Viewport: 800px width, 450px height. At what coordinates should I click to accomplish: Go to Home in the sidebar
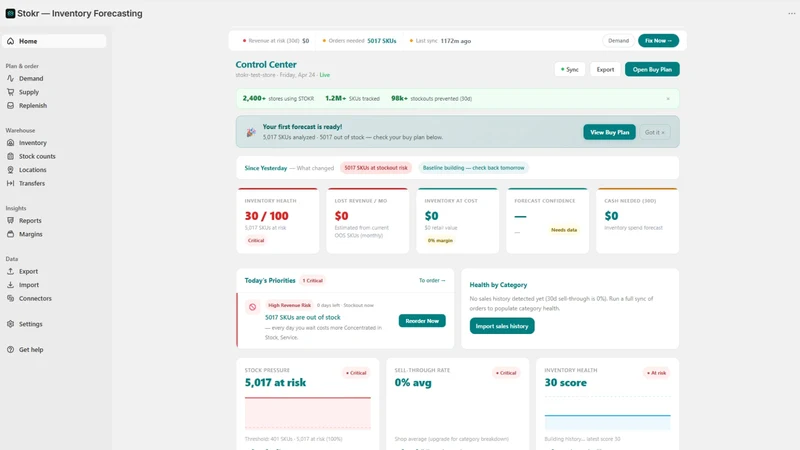click(x=54, y=41)
